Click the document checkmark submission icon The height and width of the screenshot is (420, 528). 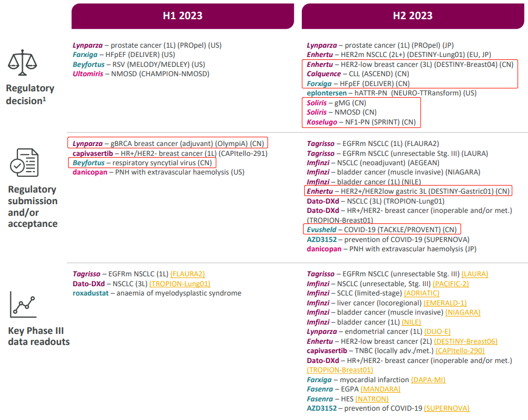[x=24, y=162]
